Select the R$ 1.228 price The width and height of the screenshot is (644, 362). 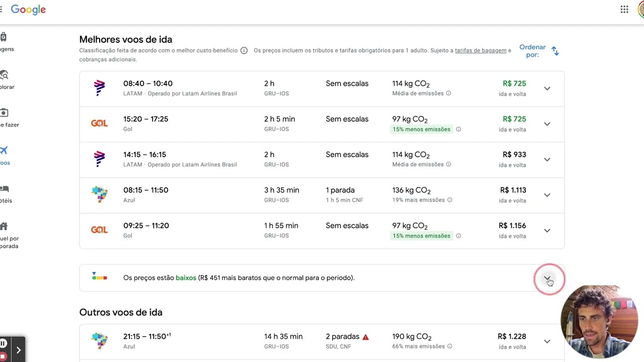point(512,337)
